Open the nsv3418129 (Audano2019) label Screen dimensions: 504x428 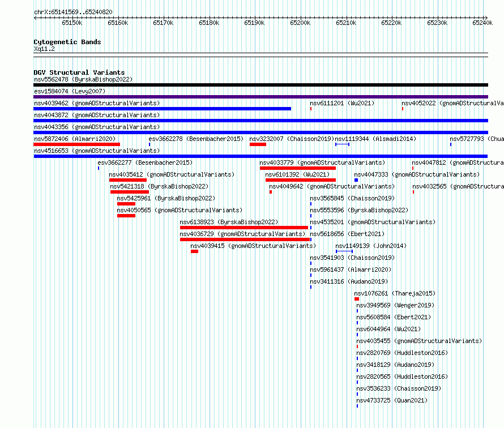[x=395, y=365]
